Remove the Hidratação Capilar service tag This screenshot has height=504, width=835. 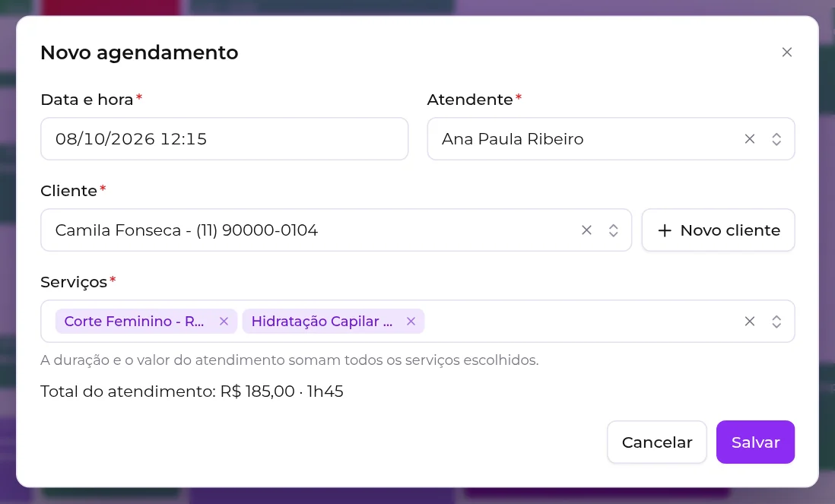[411, 322]
